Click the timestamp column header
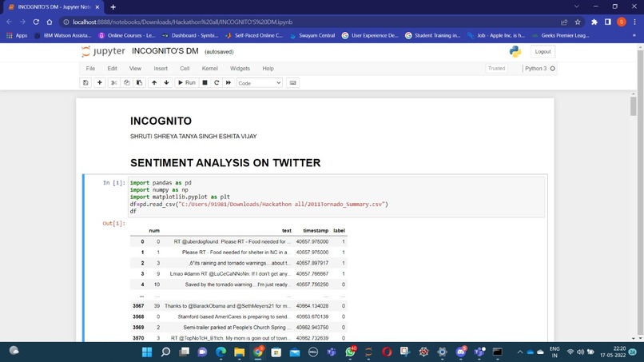Screen dimensions: 644x362 pyautogui.click(x=316, y=231)
